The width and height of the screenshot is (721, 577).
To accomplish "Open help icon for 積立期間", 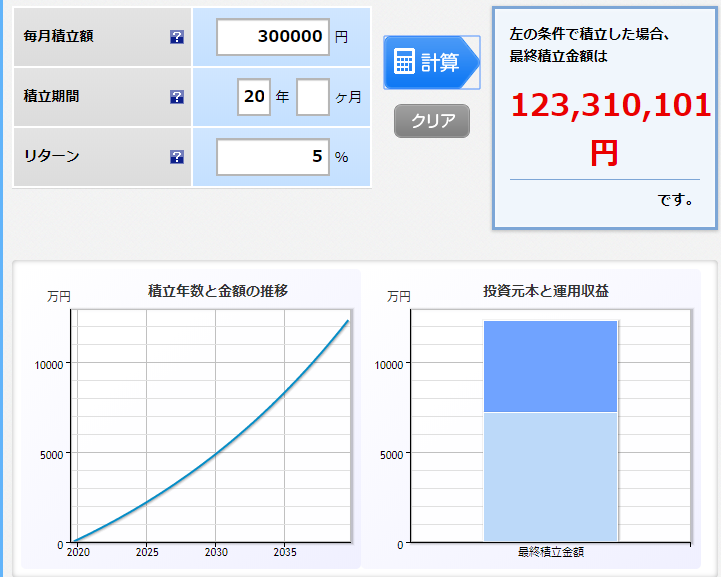I will click(177, 97).
